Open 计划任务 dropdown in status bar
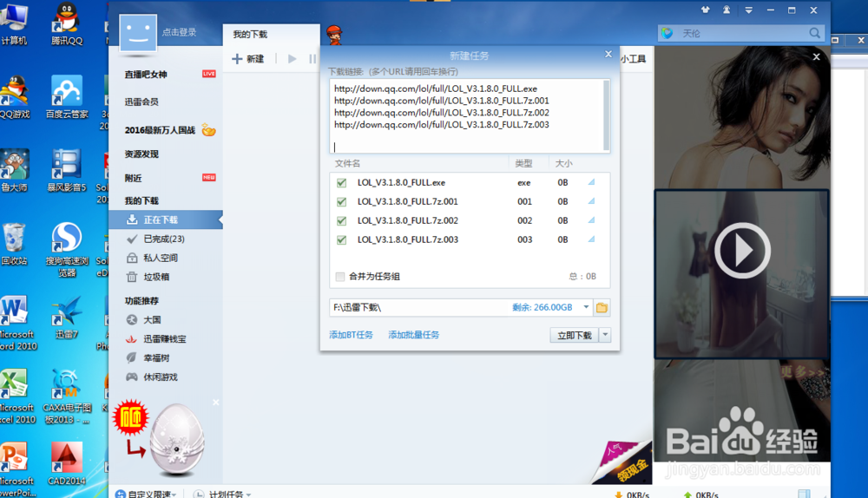Screen dimensions: 868x498 click(222, 494)
